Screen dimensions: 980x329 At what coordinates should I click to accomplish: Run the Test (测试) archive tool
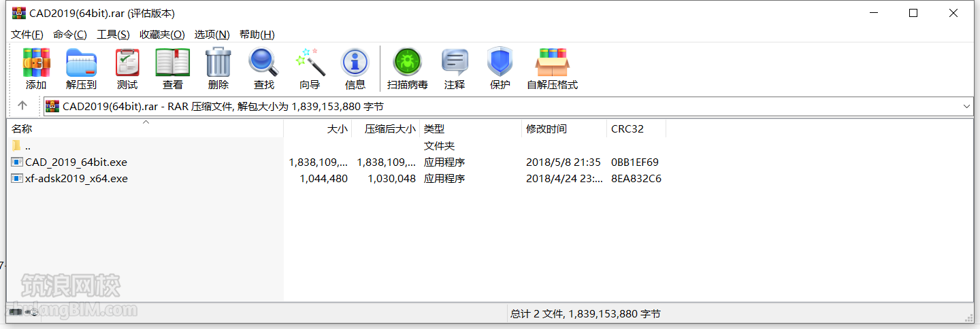[127, 63]
